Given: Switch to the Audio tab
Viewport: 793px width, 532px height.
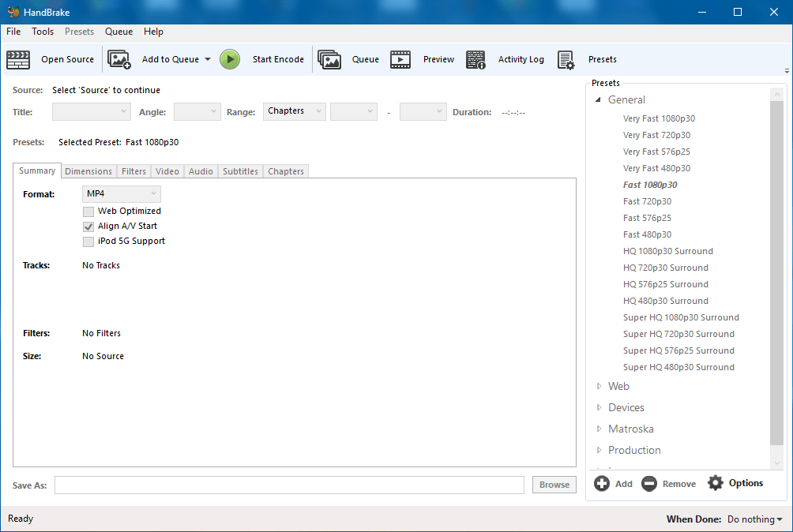Looking at the screenshot, I should coord(201,171).
